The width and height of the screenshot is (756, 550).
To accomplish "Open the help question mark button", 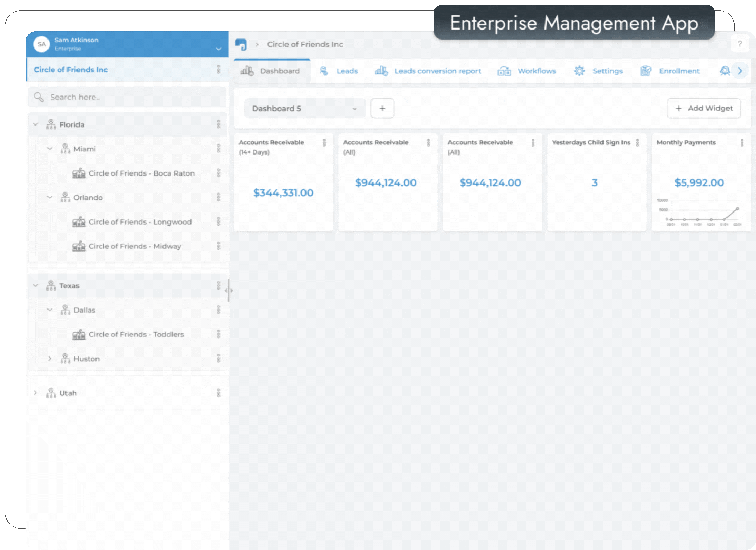I will pyautogui.click(x=740, y=44).
